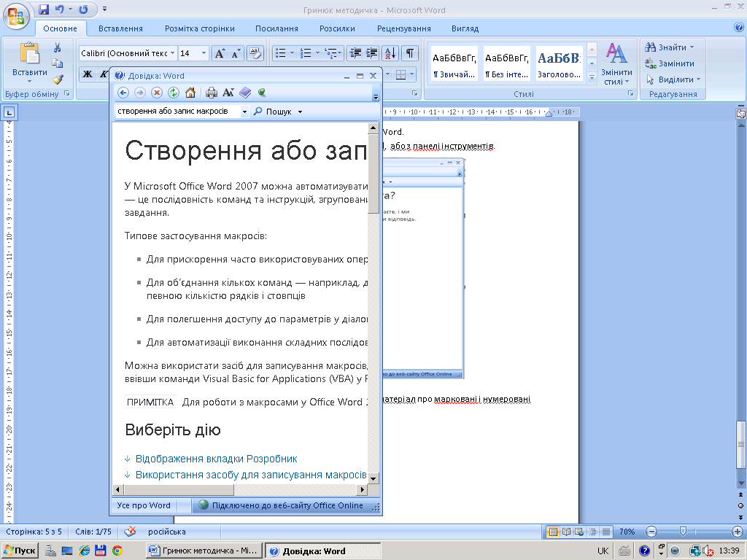
Task: Go Forward in Help window toolbar
Action: 140,93
